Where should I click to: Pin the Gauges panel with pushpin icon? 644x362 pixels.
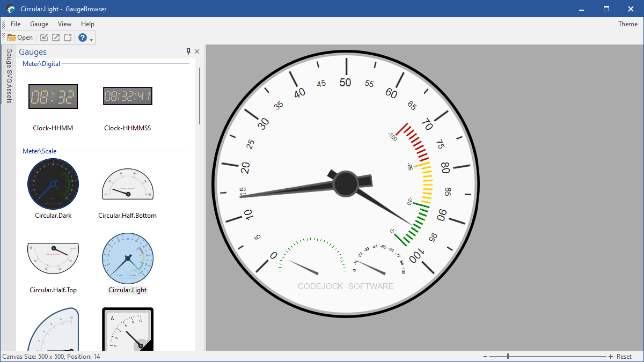188,51
